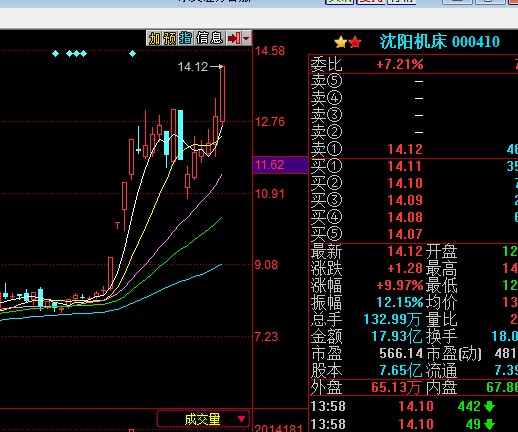Screen dimensions: 518x432
Task: Click the 最新 price value 14.12
Action: [x=405, y=251]
